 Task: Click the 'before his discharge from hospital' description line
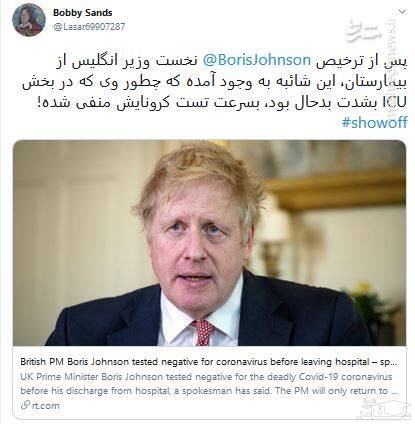coord(209,391)
